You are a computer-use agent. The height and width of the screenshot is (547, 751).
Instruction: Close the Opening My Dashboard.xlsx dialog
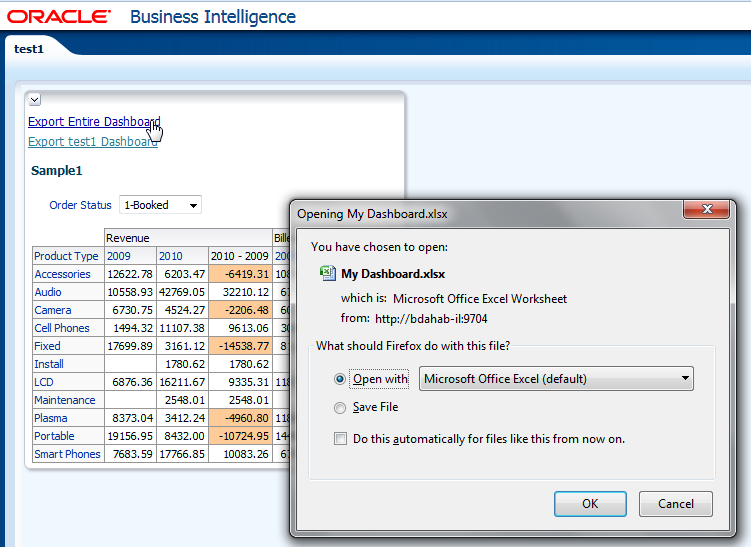point(706,209)
